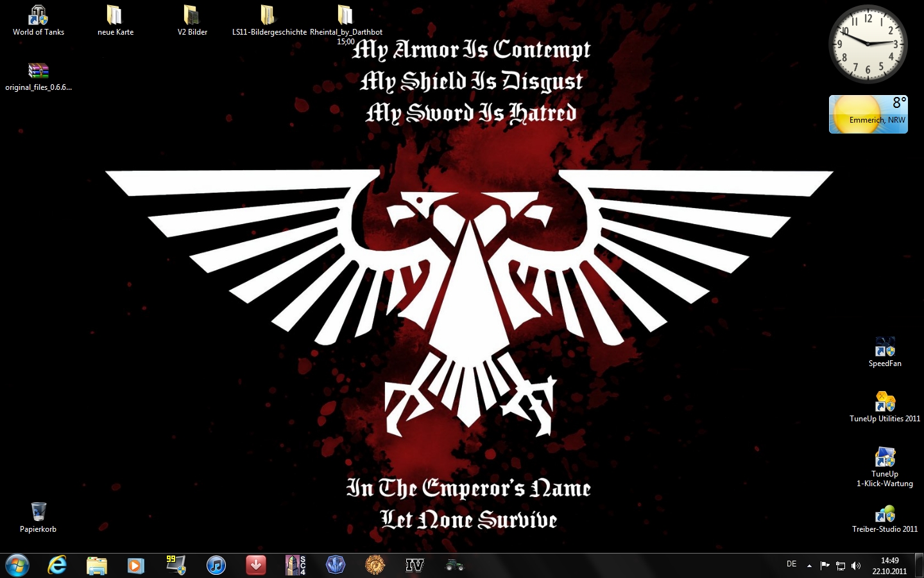Open the green tractor game taskbar icon
Image resolution: width=924 pixels, height=578 pixels.
[454, 565]
